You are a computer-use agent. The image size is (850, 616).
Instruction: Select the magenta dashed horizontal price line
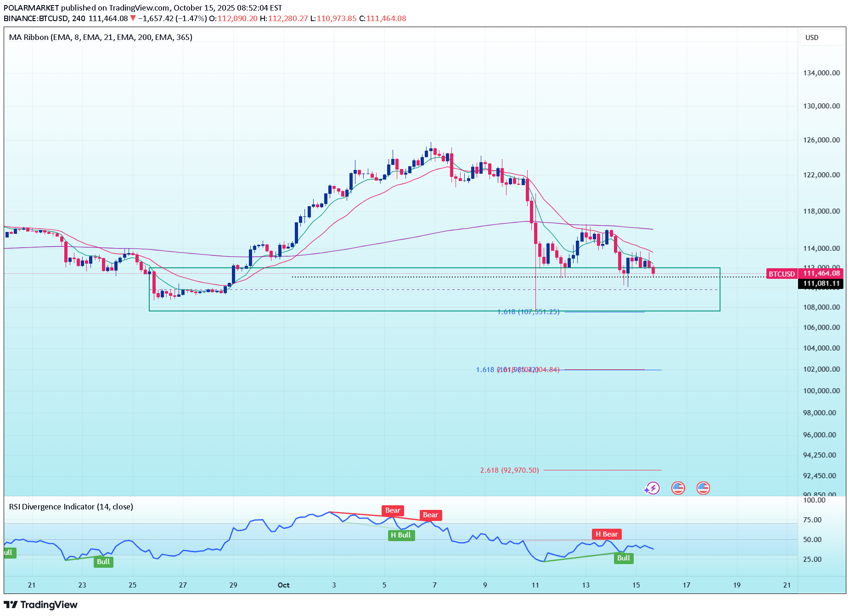click(x=459, y=289)
